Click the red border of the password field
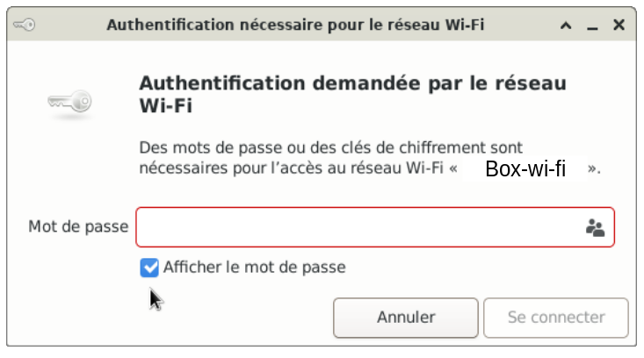This screenshot has width=644, height=358. pyautogui.click(x=375, y=208)
